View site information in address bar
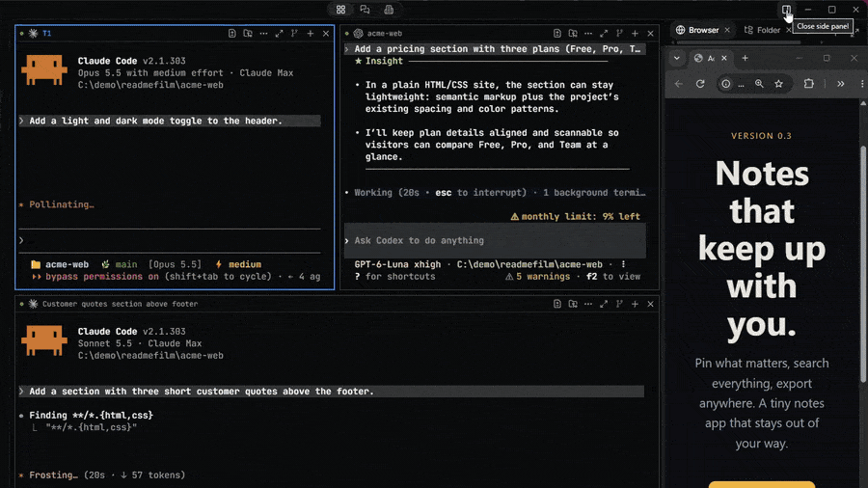Image resolution: width=868 pixels, height=488 pixels. pyautogui.click(x=725, y=84)
